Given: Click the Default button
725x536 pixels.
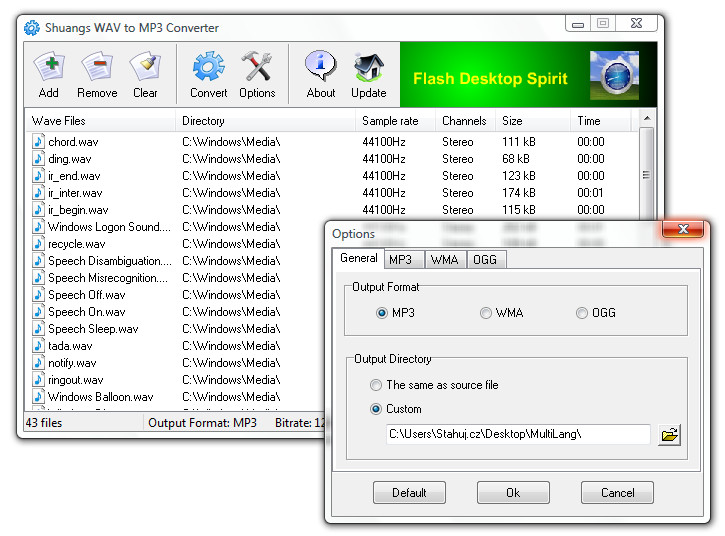Looking at the screenshot, I should pos(409,493).
